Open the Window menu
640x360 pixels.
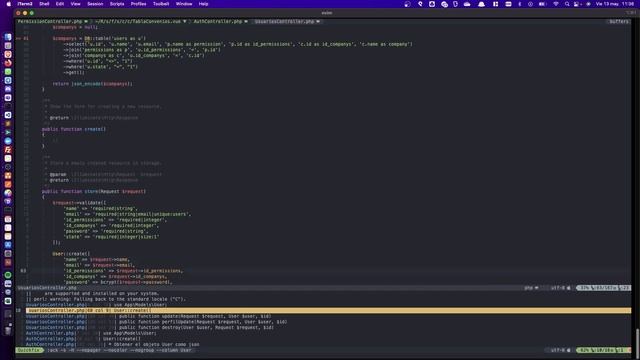[184, 4]
